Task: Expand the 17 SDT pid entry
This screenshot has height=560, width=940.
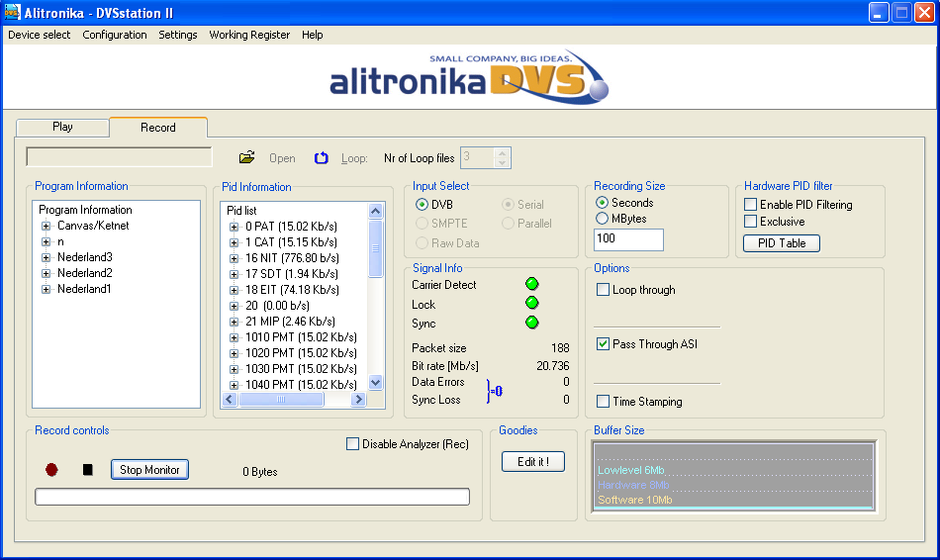Action: click(234, 274)
